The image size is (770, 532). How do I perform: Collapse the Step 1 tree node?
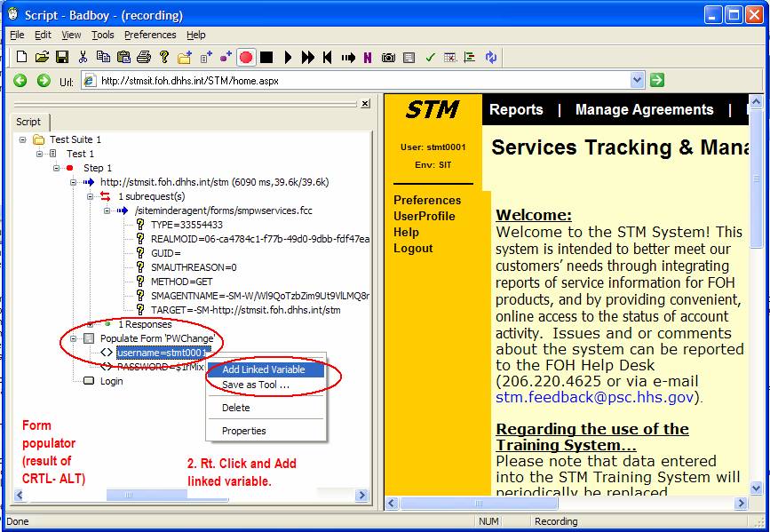(x=56, y=168)
